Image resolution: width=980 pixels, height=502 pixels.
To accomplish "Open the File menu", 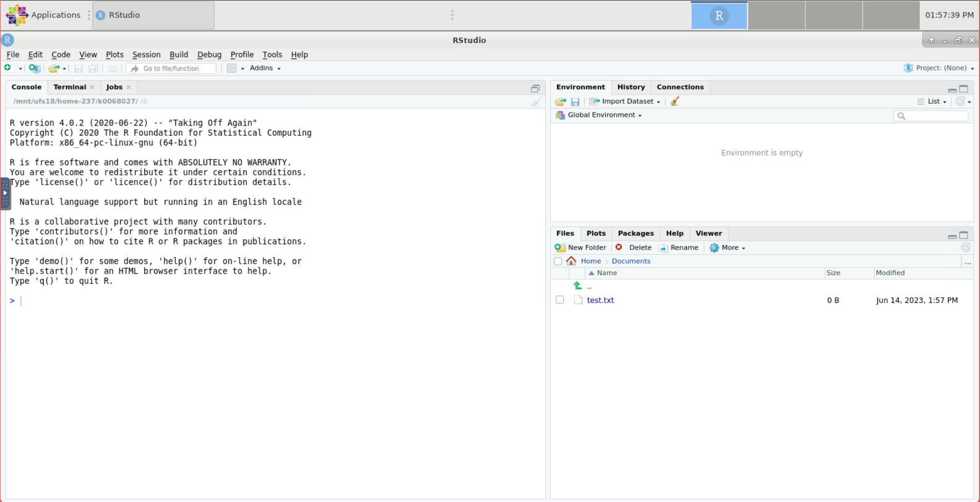I will coord(13,55).
